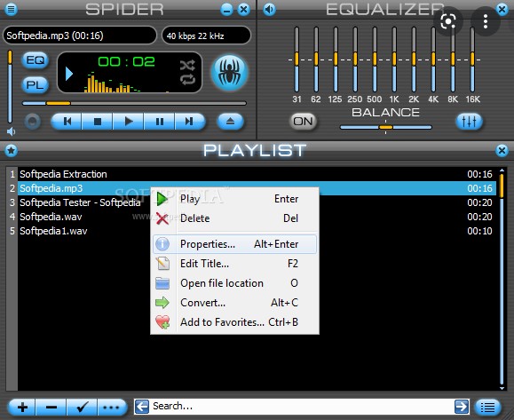This screenshot has height=420, width=514.
Task: Choose Edit Title... menu entry
Action: [234, 264]
